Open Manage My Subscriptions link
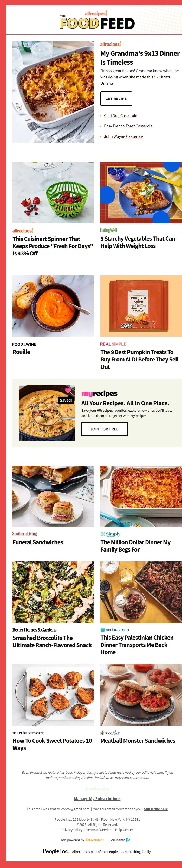 point(97,798)
